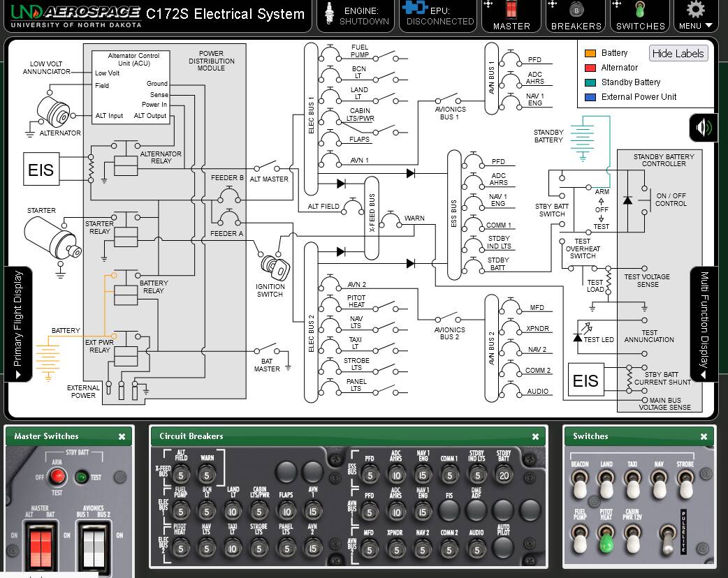Open the Engine Shutdown status panel
Screen dimensions: 728x578
(355, 15)
